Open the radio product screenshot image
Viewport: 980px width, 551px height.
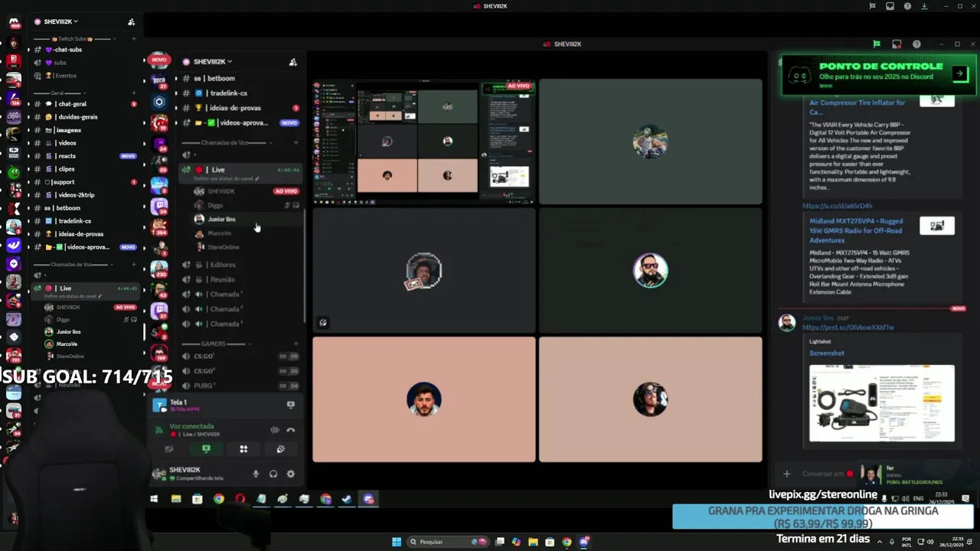pyautogui.click(x=882, y=403)
